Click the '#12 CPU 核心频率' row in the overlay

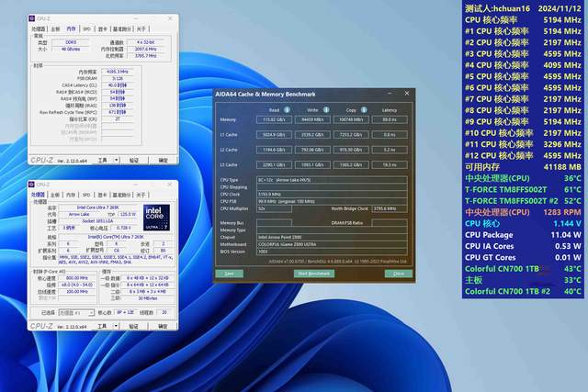click(523, 155)
